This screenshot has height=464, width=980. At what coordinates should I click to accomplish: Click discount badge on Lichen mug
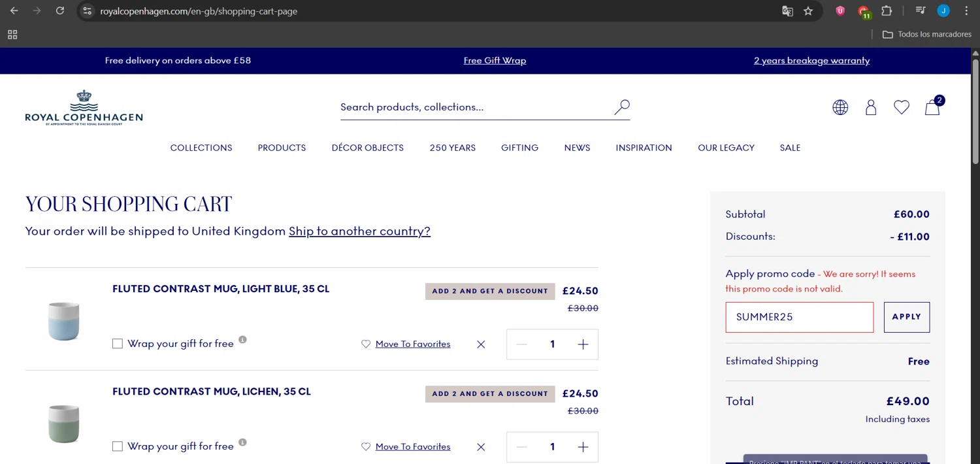490,393
